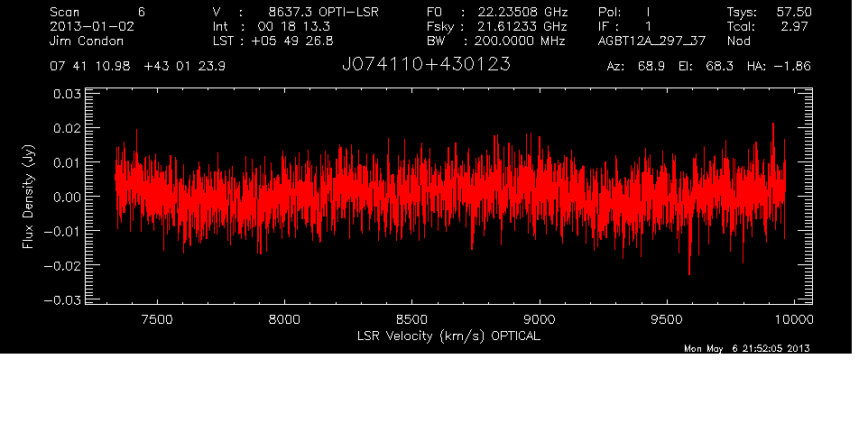Click the deepest negative spike near 9600 km/s
Viewport: 868px width, 442px height.
[x=689, y=273]
